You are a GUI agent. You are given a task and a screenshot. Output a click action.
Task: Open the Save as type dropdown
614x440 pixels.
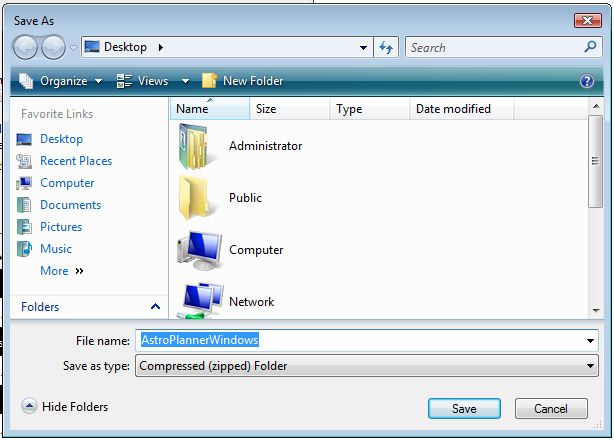[x=590, y=367]
